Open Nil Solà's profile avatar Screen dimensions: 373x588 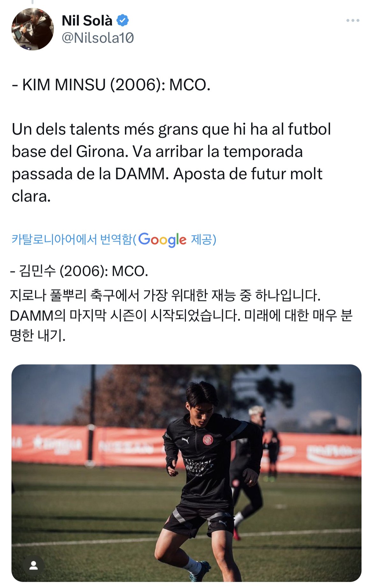[33, 29]
